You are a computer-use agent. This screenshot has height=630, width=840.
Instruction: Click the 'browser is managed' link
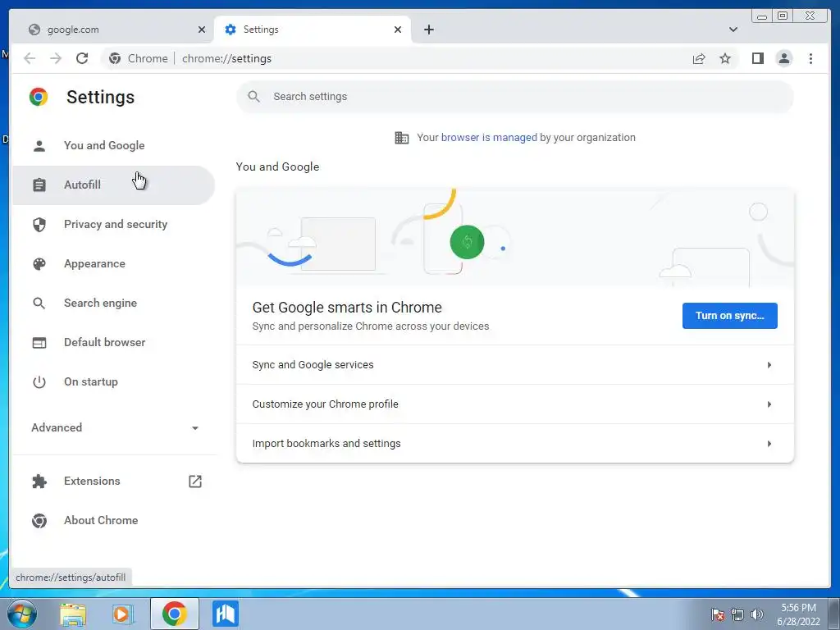pos(489,138)
